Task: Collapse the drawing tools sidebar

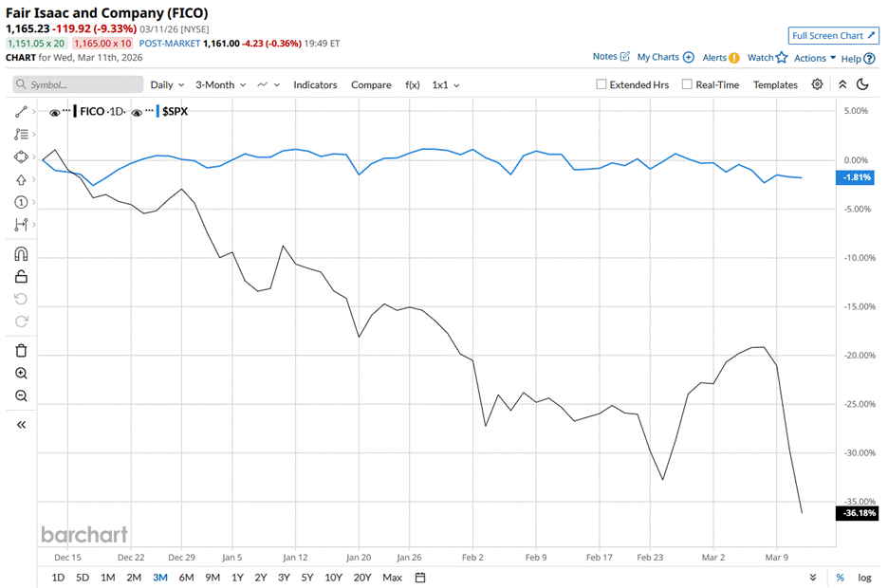Action: (21, 425)
